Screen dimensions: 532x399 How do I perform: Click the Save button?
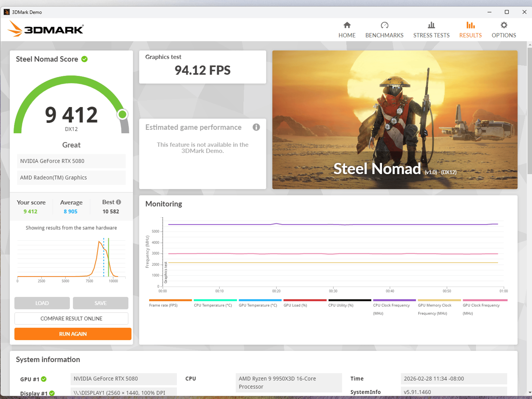(x=101, y=303)
